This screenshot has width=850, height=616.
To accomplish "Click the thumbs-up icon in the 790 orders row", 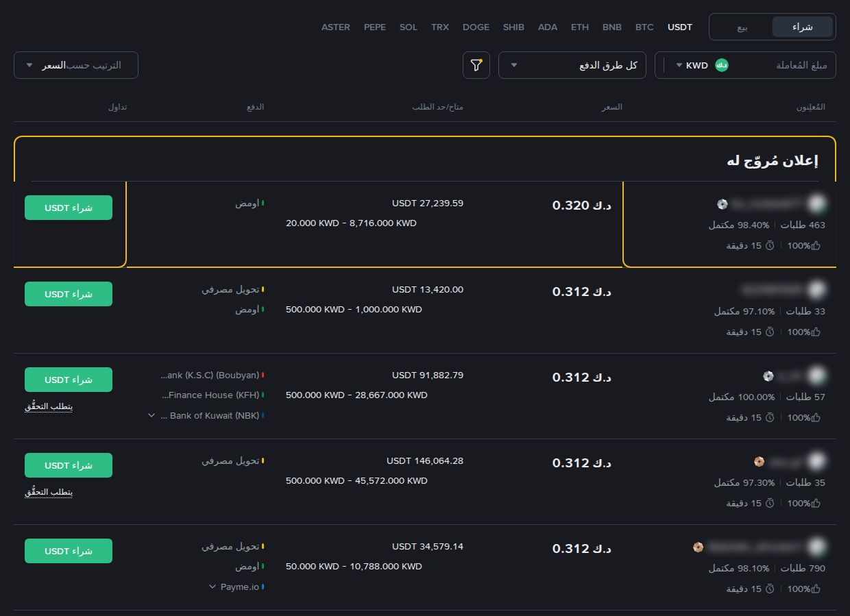I will [816, 589].
